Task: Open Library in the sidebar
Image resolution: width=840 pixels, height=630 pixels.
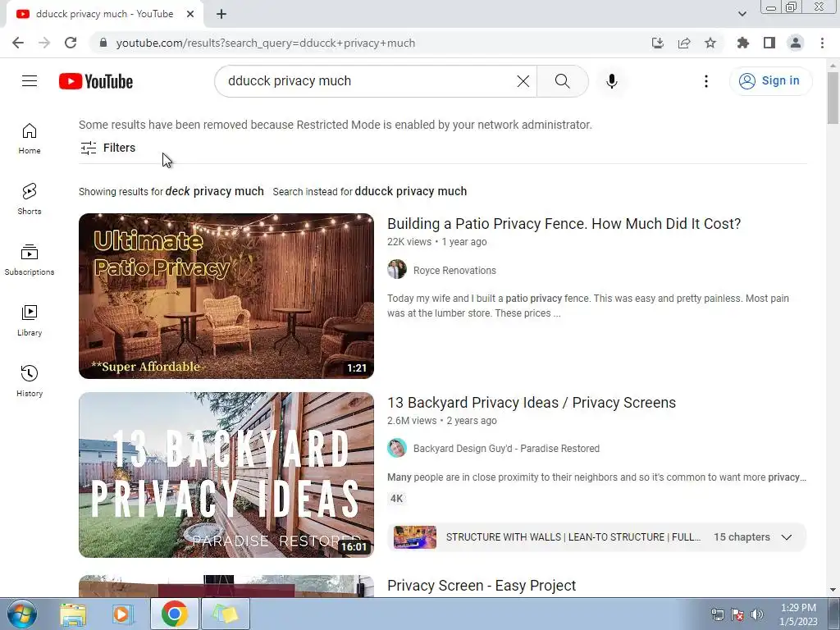Action: (x=30, y=321)
